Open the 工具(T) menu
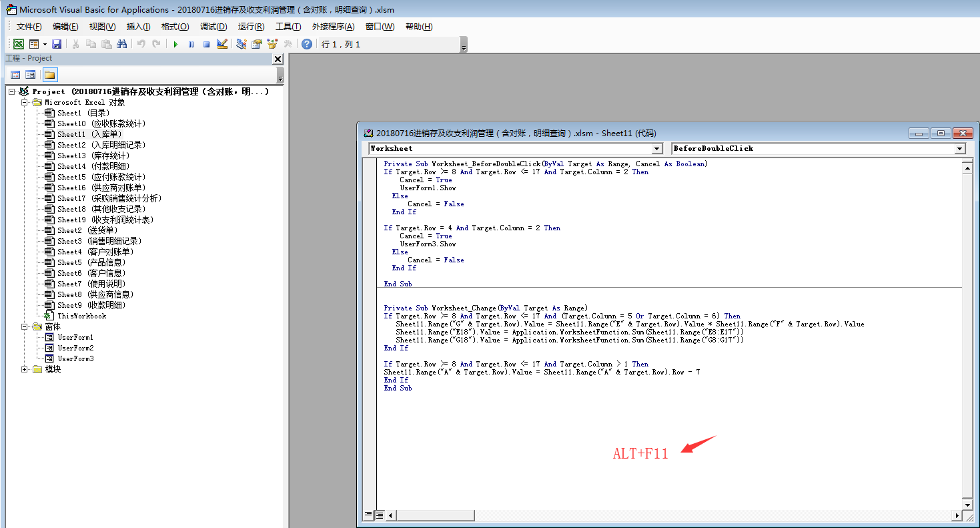This screenshot has width=980, height=528. [x=288, y=27]
